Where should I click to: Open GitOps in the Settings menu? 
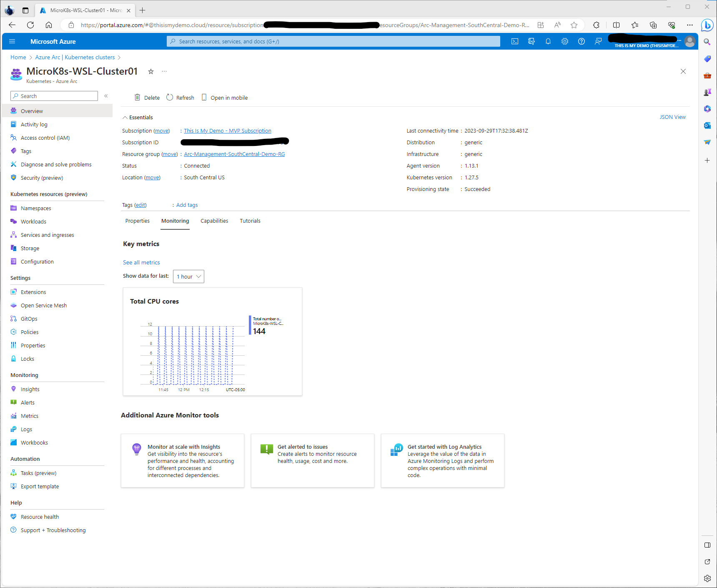coord(29,319)
